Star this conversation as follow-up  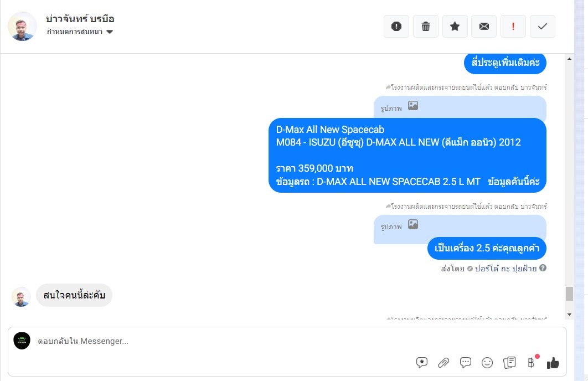pyautogui.click(x=455, y=26)
